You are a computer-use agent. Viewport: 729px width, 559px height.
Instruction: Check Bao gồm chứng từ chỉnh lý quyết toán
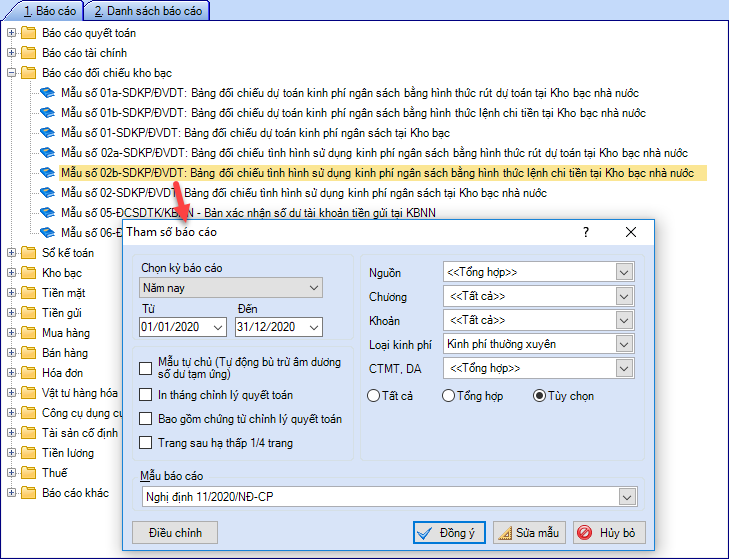[x=146, y=419]
